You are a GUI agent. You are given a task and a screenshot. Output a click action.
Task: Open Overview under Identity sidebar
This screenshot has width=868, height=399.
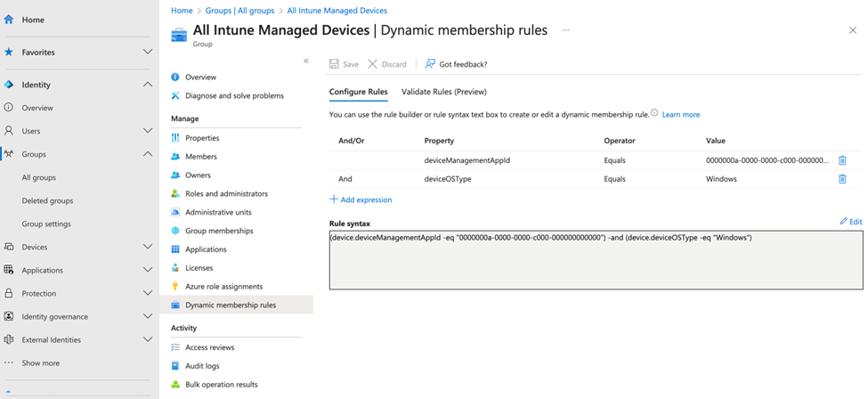pyautogui.click(x=37, y=108)
